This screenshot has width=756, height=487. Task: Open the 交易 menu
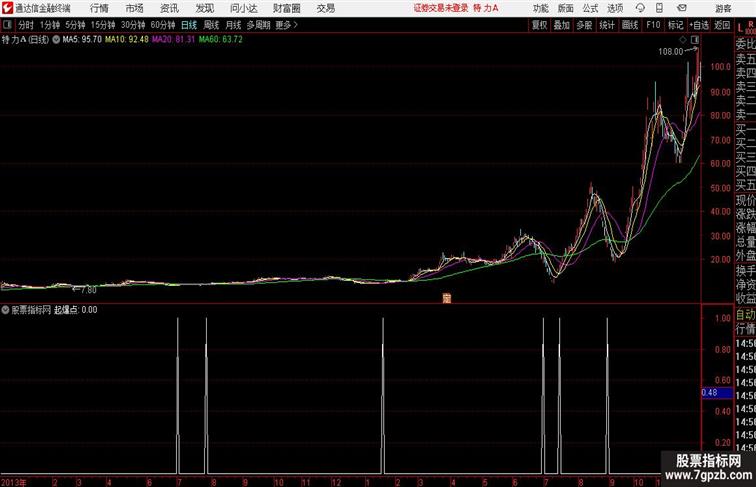[x=325, y=8]
